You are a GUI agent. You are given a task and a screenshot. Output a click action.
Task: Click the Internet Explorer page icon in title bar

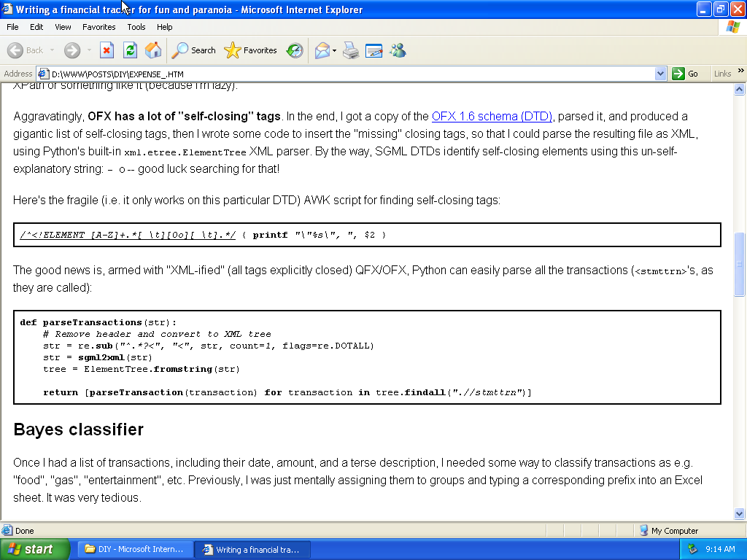7,9
